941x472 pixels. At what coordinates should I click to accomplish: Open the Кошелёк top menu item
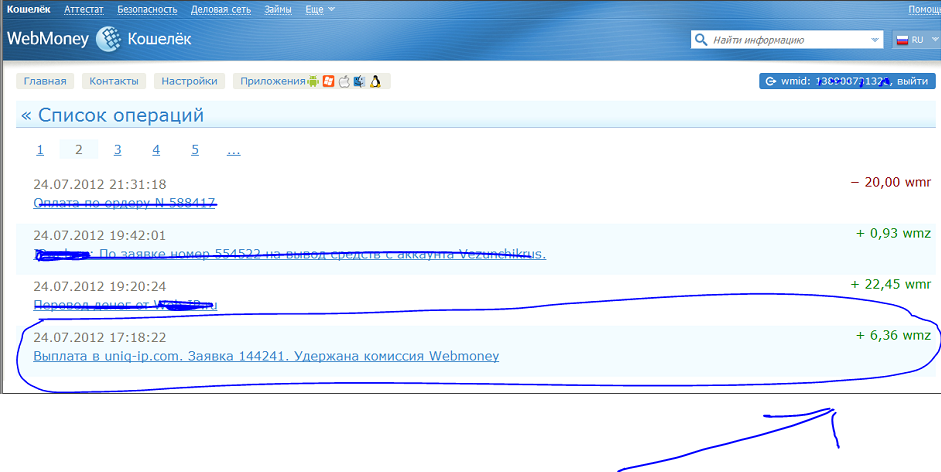(29, 10)
